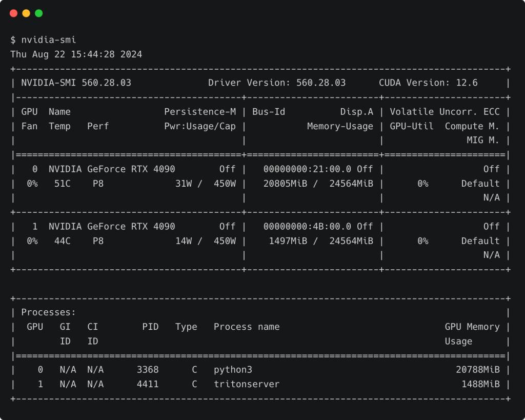Click 'Default' compute mode for GPU 1
Viewport: 525px width, 420px height.
[480, 241]
